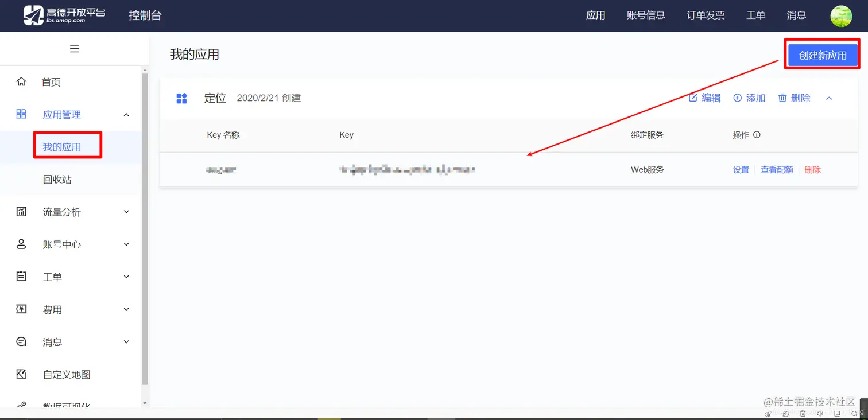Expand the 消息 sidebar chevron
The image size is (868, 420).
127,342
